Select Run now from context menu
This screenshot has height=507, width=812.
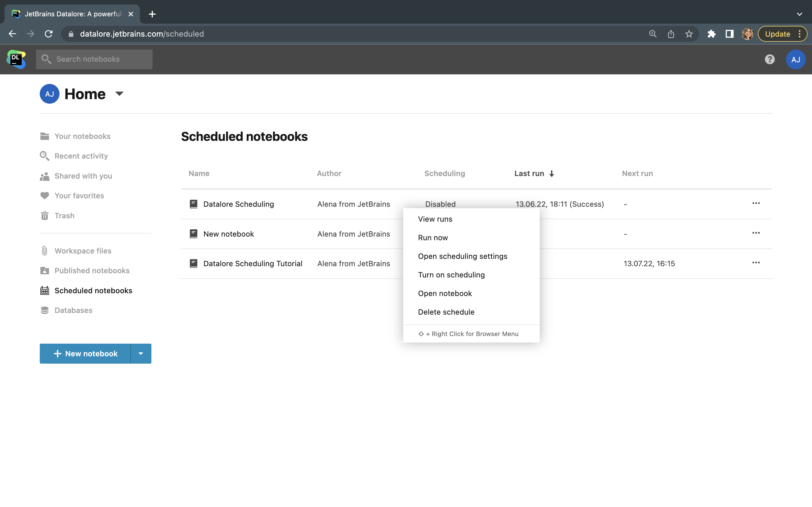433,237
